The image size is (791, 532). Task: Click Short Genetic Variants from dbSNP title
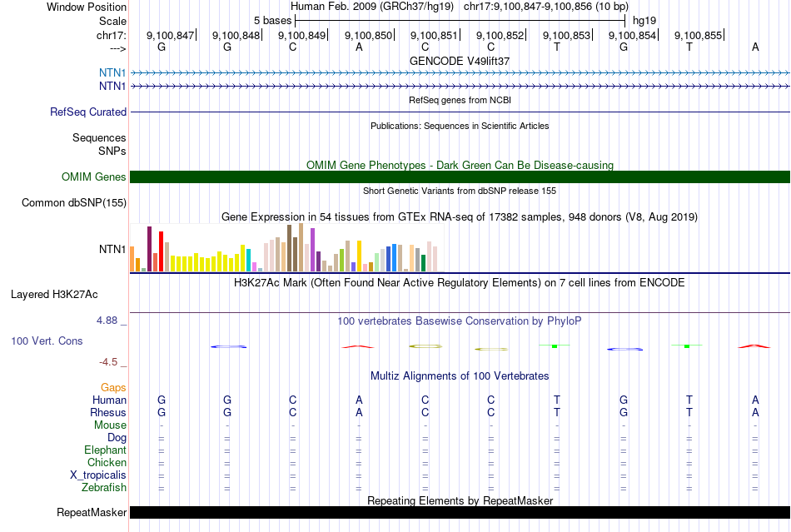tap(460, 191)
